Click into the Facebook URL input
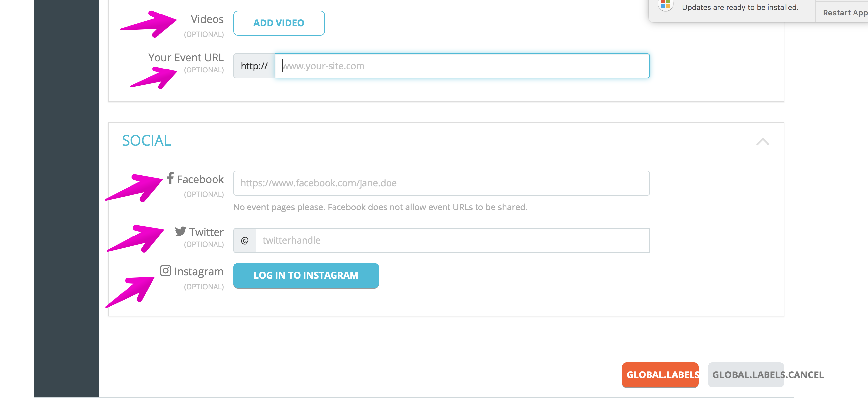This screenshot has width=868, height=417. [441, 183]
